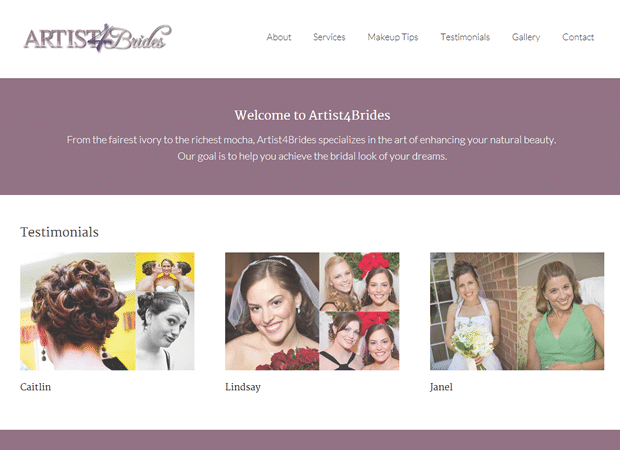This screenshot has height=450, width=620.
Task: Open the About page
Action: point(279,37)
